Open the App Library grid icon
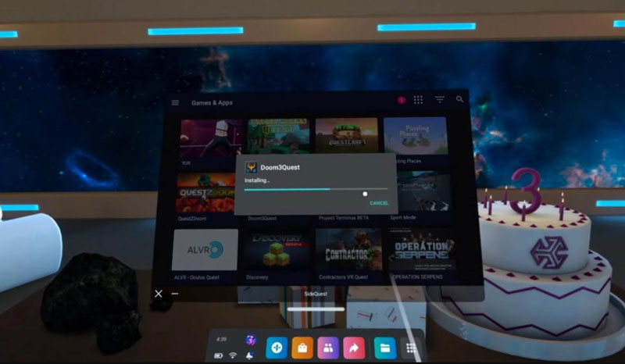The image size is (625, 364). pyautogui.click(x=411, y=348)
